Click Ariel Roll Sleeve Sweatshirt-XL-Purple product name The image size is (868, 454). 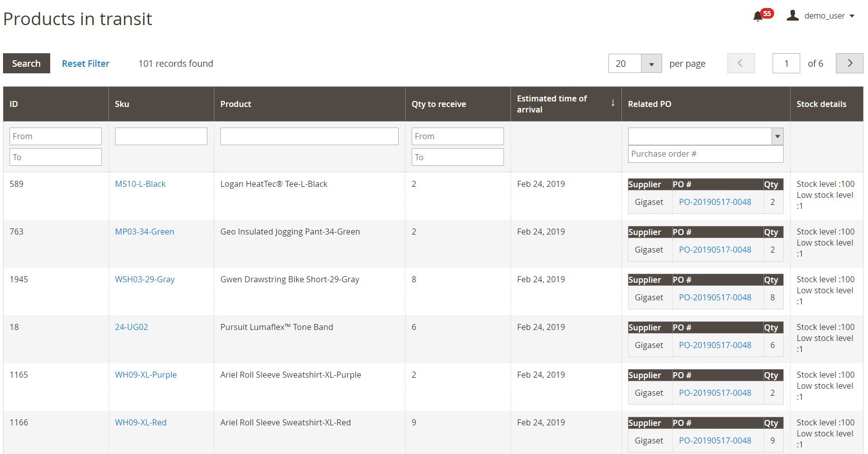291,375
